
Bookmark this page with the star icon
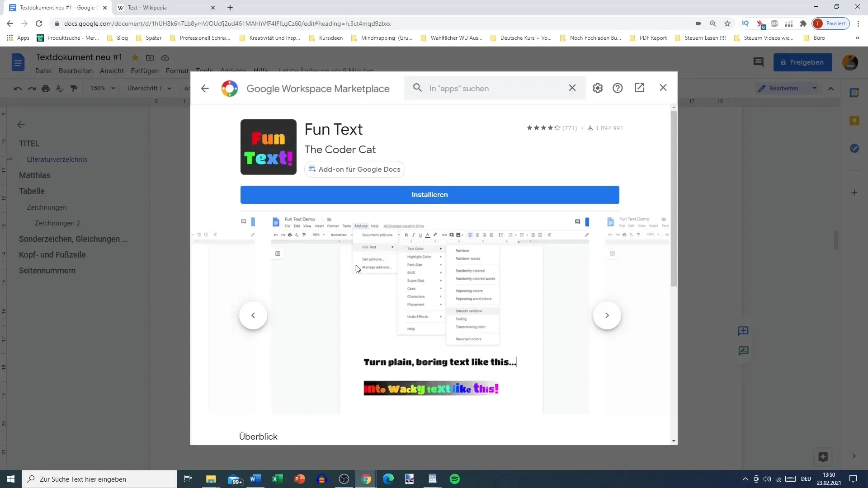click(x=727, y=23)
